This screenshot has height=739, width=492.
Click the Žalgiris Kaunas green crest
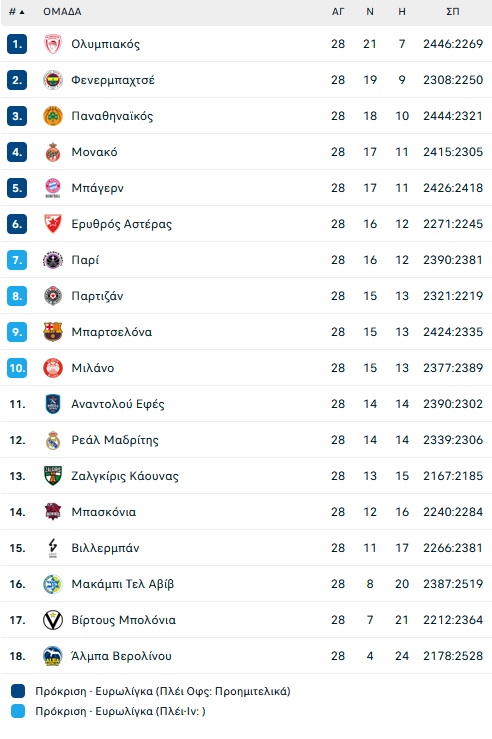[53, 476]
